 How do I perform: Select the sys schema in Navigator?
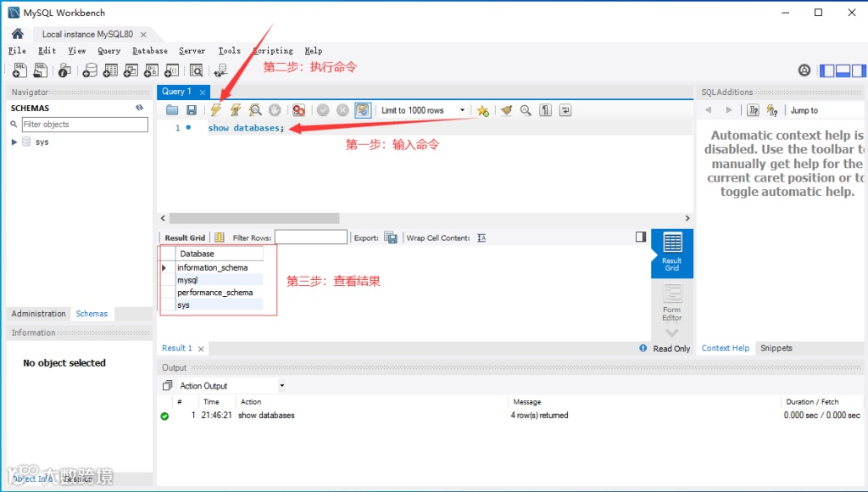[x=42, y=142]
